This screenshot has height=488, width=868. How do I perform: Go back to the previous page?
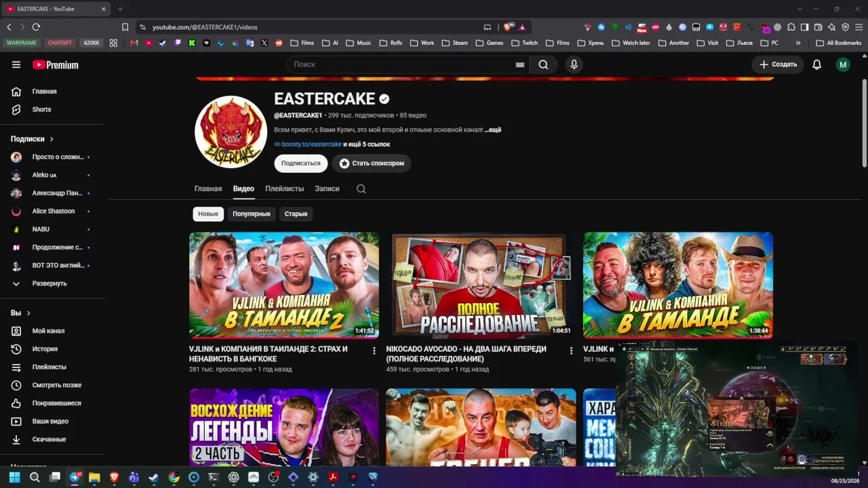pos(9,27)
